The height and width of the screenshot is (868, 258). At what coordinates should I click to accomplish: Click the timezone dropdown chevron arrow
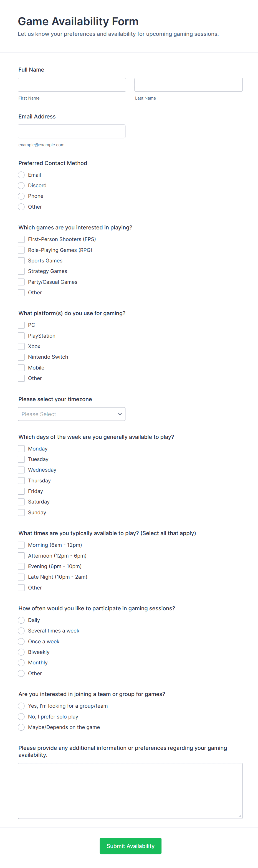(120, 414)
